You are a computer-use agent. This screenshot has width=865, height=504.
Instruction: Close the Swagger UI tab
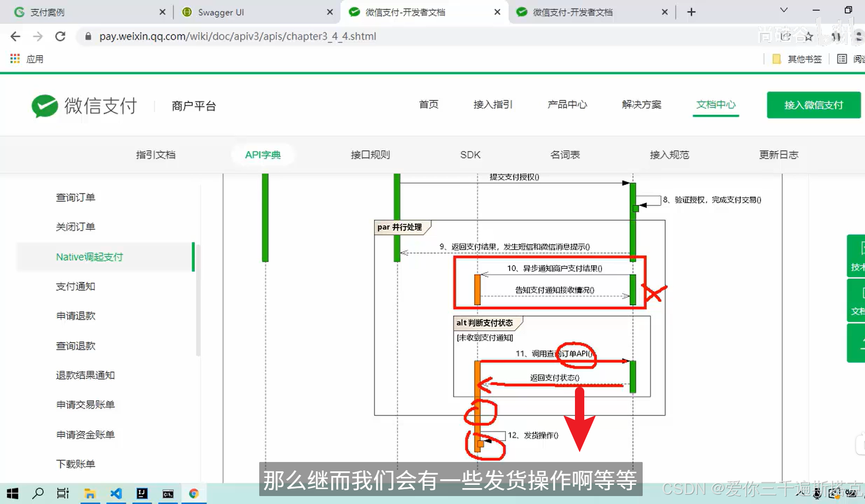(330, 12)
